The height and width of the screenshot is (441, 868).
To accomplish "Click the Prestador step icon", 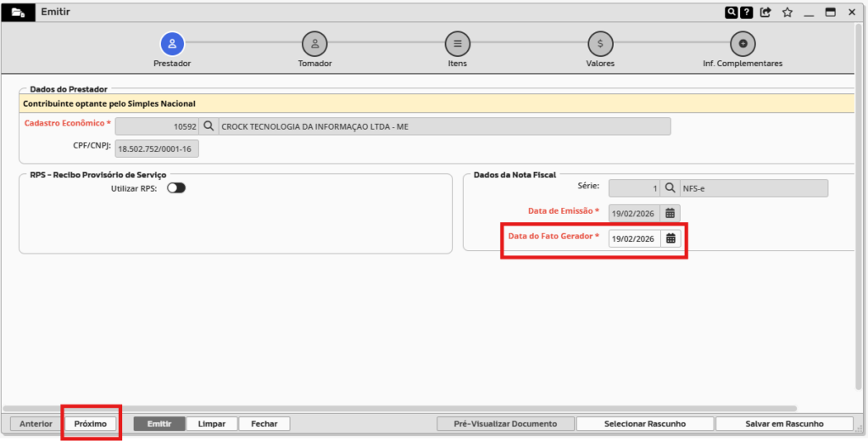I will [172, 43].
